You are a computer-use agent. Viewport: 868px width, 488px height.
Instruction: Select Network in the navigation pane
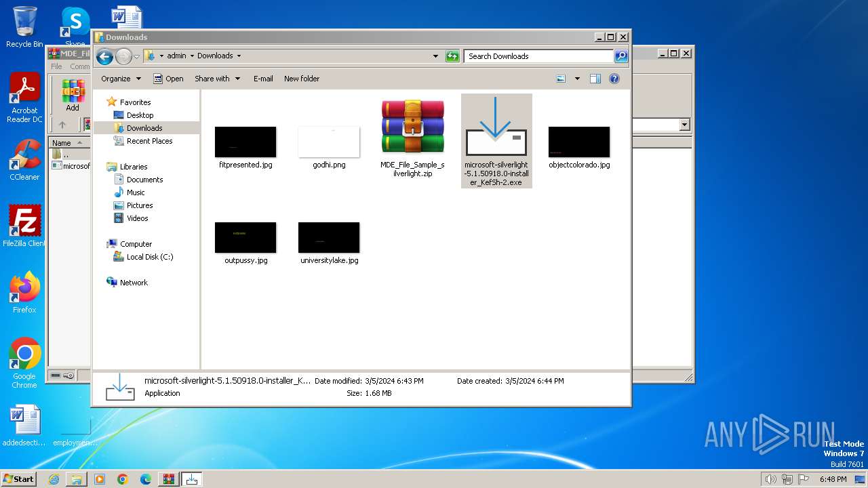pyautogui.click(x=134, y=283)
